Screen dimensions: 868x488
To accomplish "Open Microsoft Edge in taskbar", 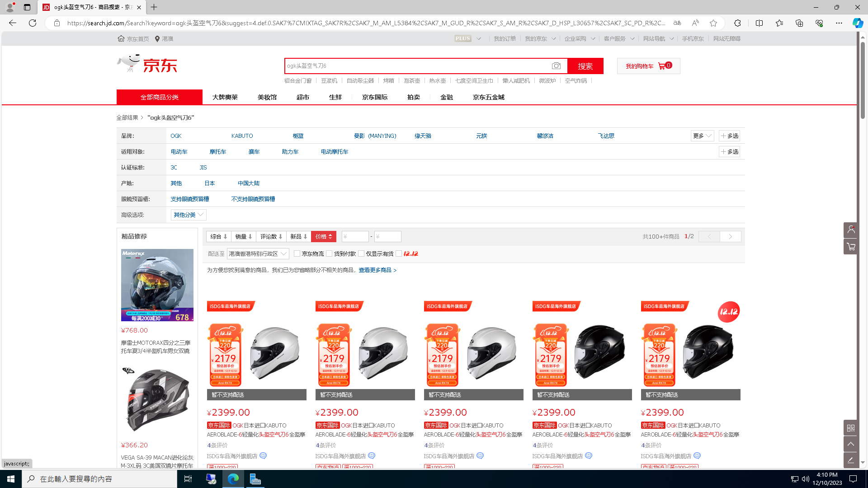I will click(233, 479).
